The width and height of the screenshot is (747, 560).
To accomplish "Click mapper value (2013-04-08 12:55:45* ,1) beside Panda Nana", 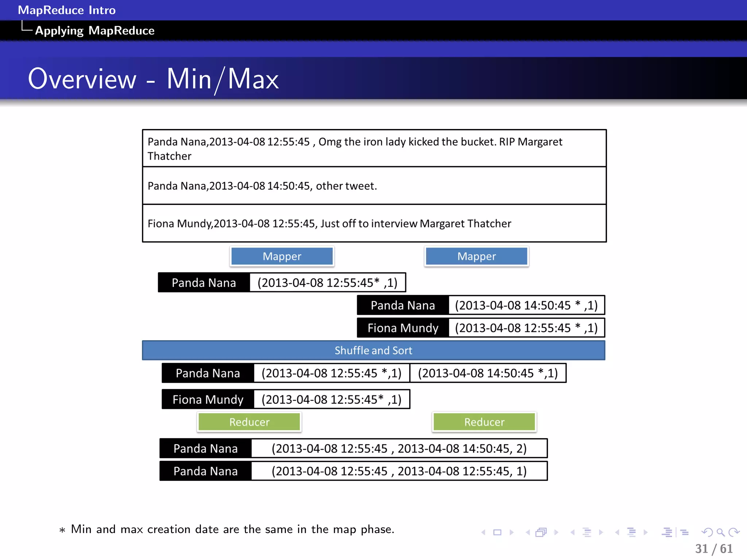I will 328,283.
